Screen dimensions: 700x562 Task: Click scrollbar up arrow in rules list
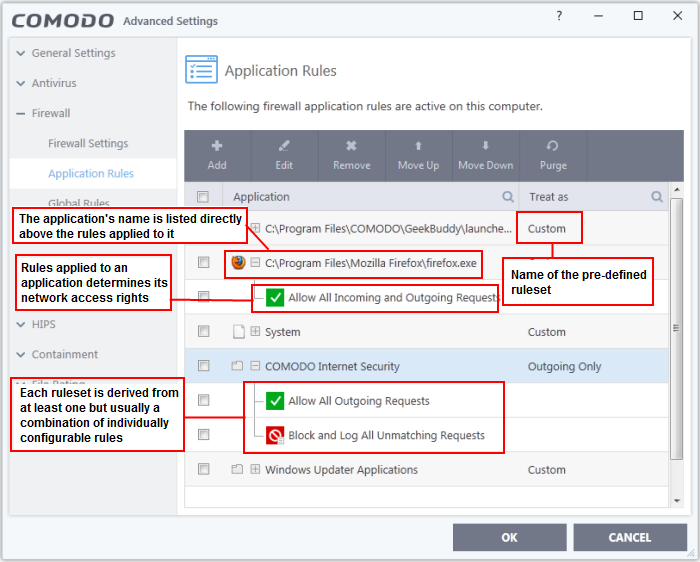tap(677, 189)
